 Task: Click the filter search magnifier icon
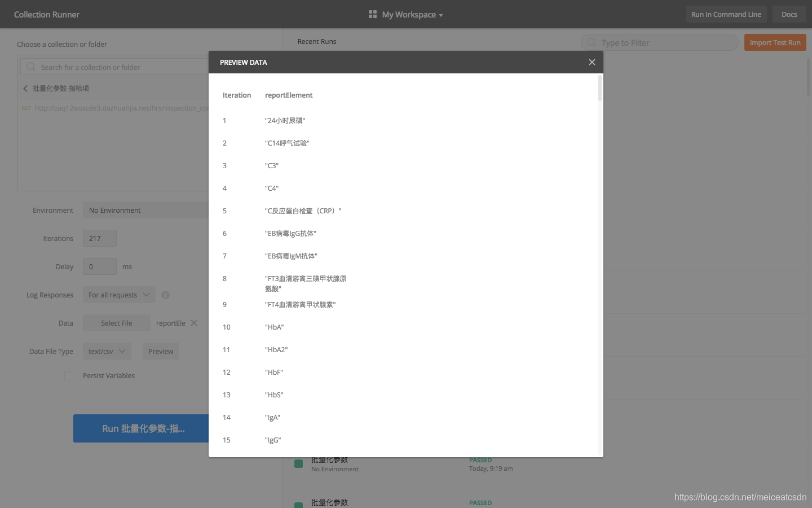pos(591,42)
